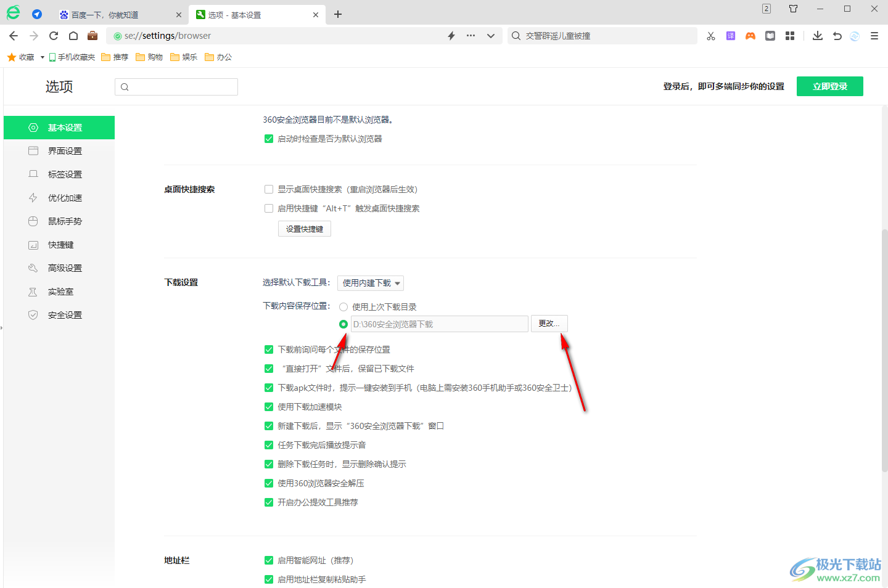Select 实验室 in sidebar
This screenshot has height=588, width=888.
[59, 292]
